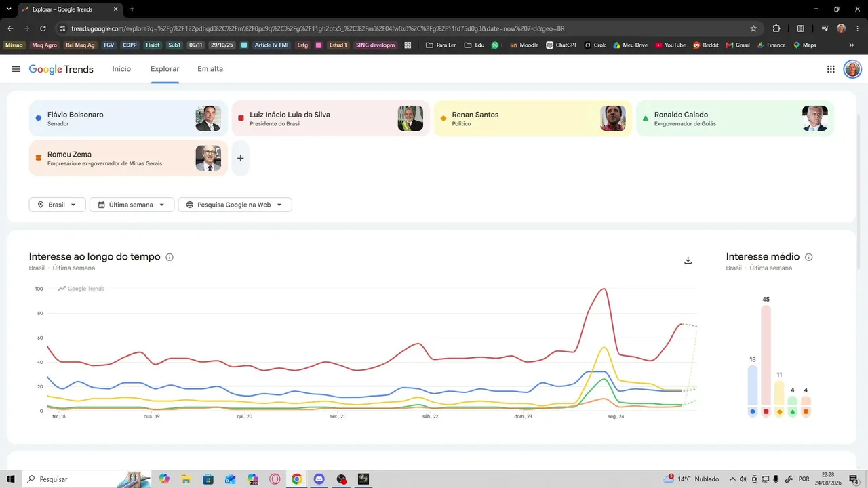Click the blue Flávio Bolsonaro average bar
Screen dimensions: 868x488
753,385
